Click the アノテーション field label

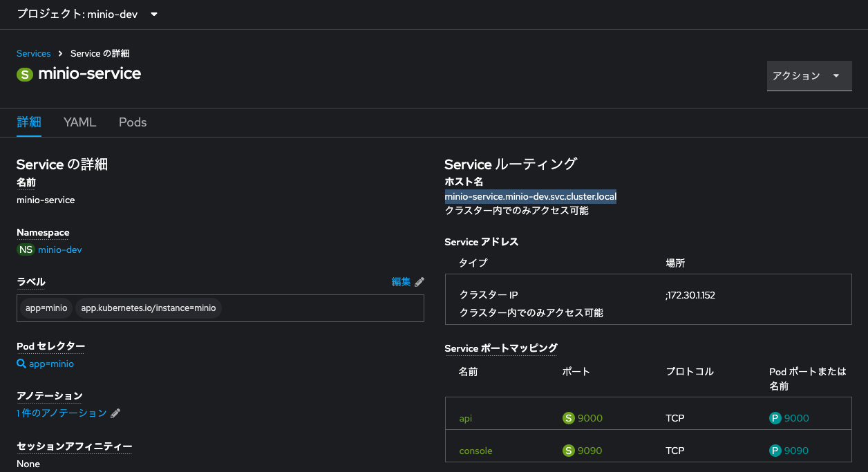point(50,396)
